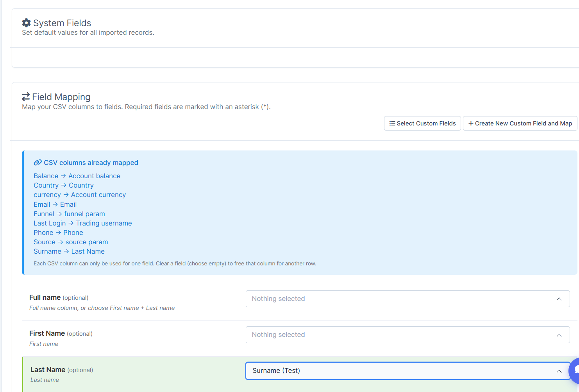Select the 'Phone → Phone' mapping line

(x=58, y=233)
